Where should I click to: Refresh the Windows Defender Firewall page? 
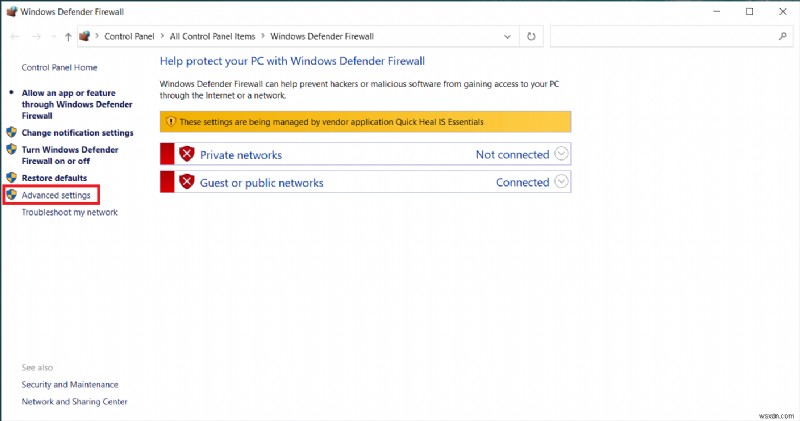(531, 37)
